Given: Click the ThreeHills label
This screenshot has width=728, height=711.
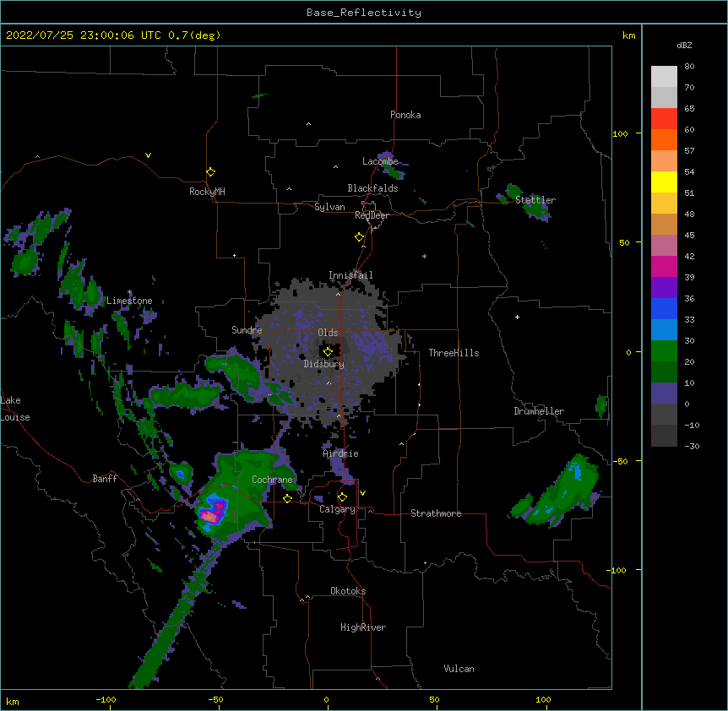Looking at the screenshot, I should click(454, 353).
